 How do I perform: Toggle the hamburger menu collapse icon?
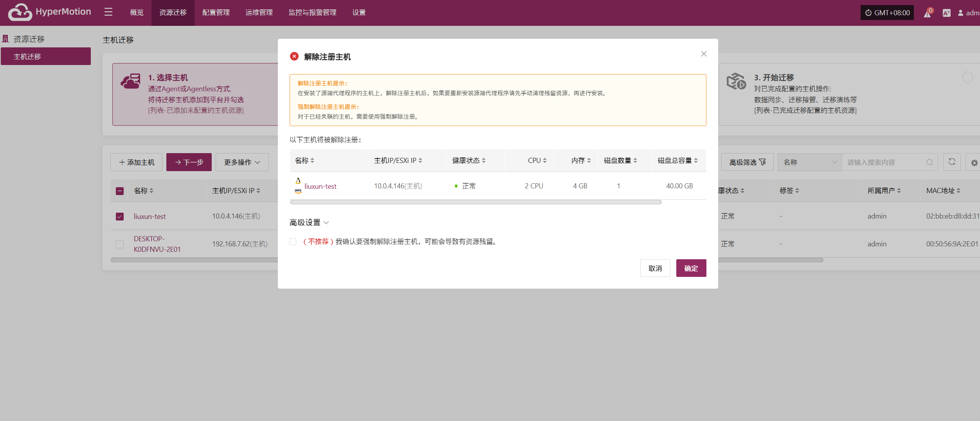pyautogui.click(x=108, y=12)
